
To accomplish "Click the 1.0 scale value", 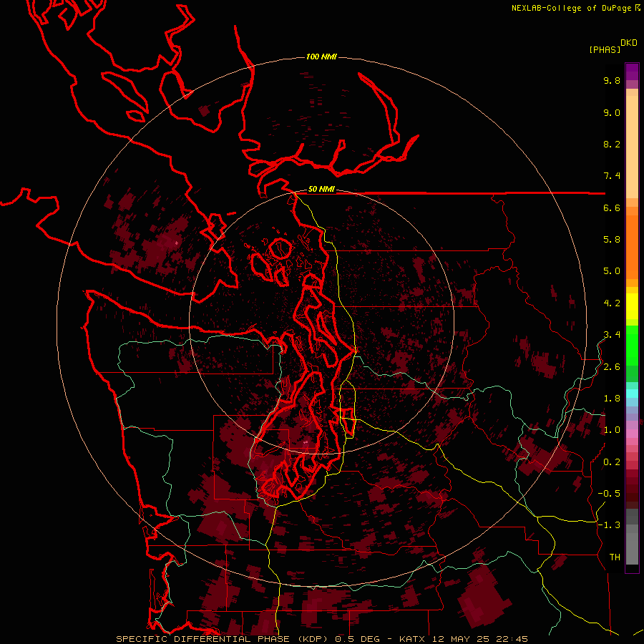I will click(x=612, y=430).
